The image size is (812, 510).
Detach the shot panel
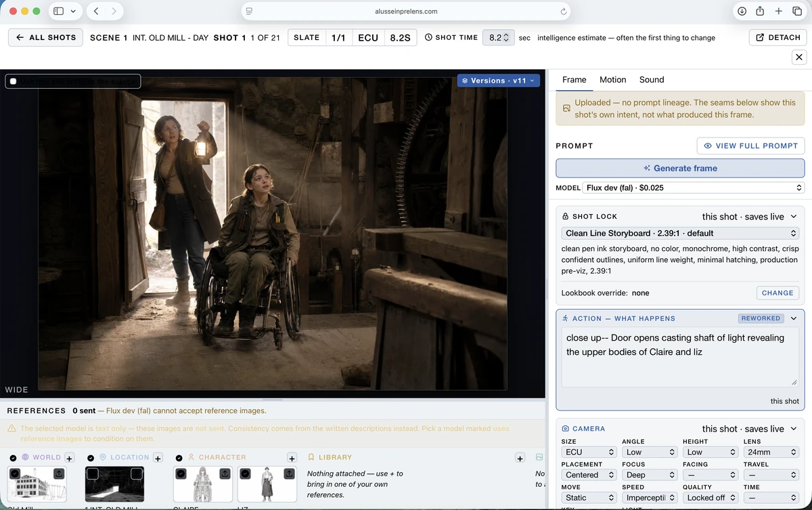tap(778, 37)
